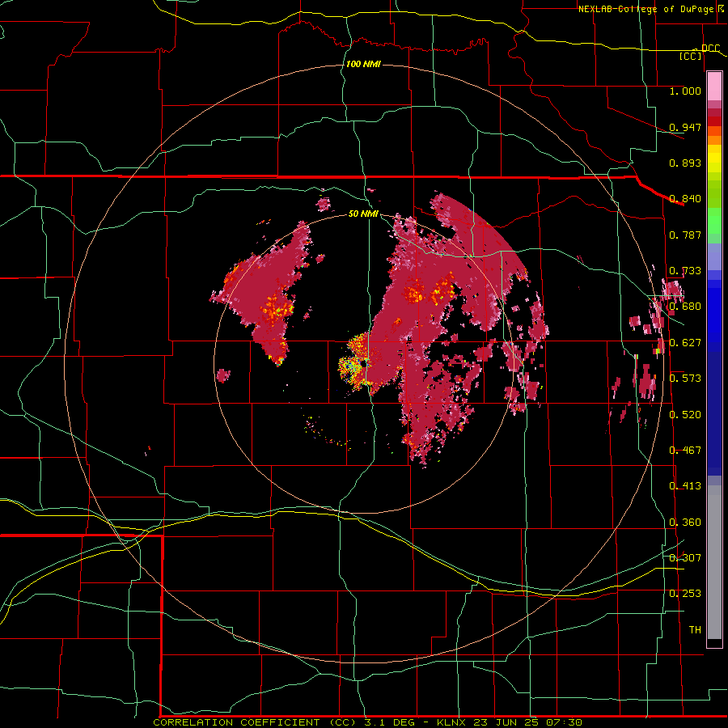Image resolution: width=728 pixels, height=728 pixels.
Task: Select the 0.787 scale value
Action: pyautogui.click(x=685, y=235)
